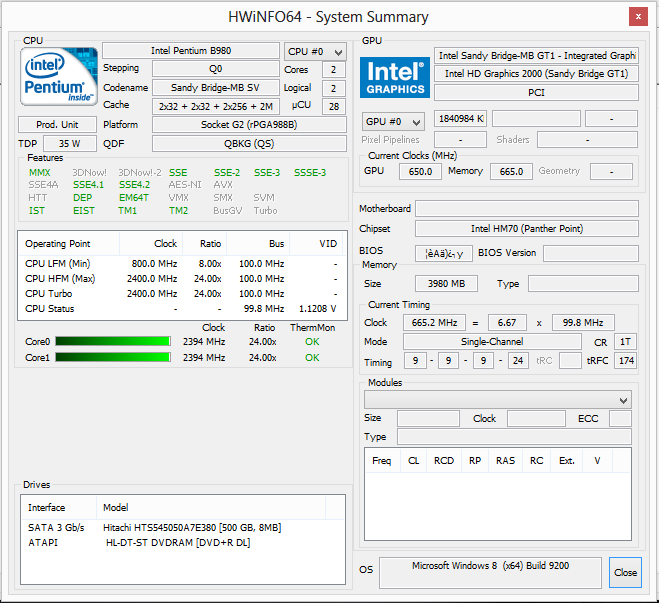Click the 1.1208 V VID value
Image resolution: width=659 pixels, height=603 pixels.
[x=318, y=309]
